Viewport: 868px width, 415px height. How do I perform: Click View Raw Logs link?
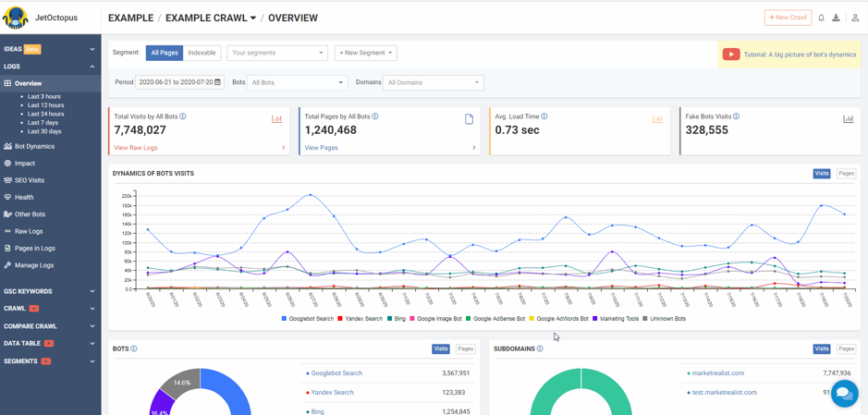136,148
